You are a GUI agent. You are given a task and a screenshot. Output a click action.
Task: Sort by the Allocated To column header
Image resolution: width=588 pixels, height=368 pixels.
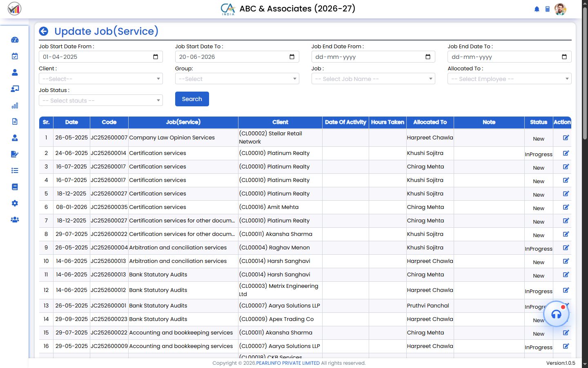point(430,122)
